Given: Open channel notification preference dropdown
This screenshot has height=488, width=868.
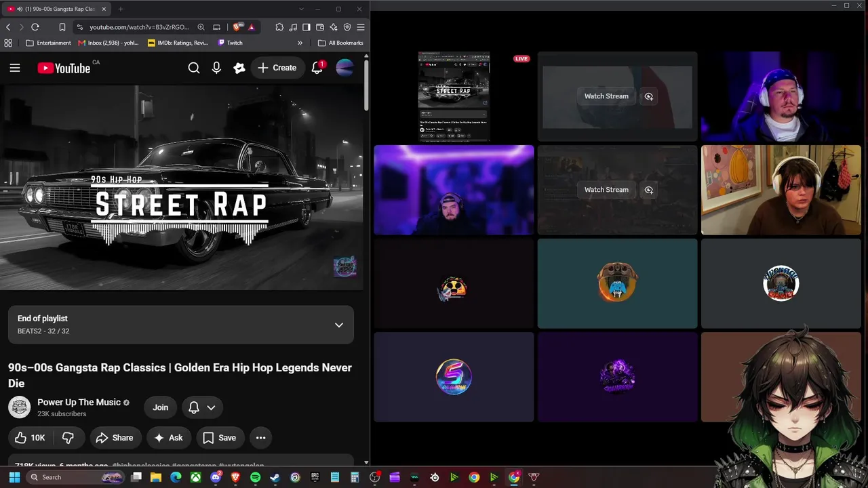Looking at the screenshot, I should coord(202,407).
